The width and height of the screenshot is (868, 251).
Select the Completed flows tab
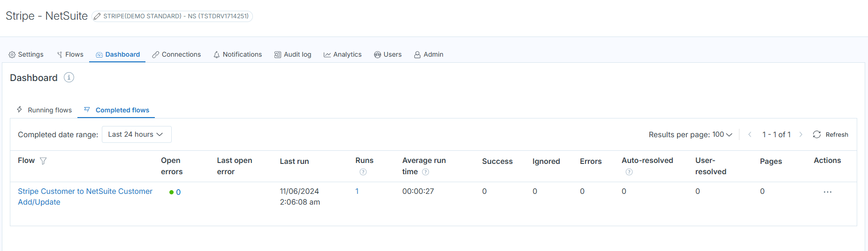117,110
